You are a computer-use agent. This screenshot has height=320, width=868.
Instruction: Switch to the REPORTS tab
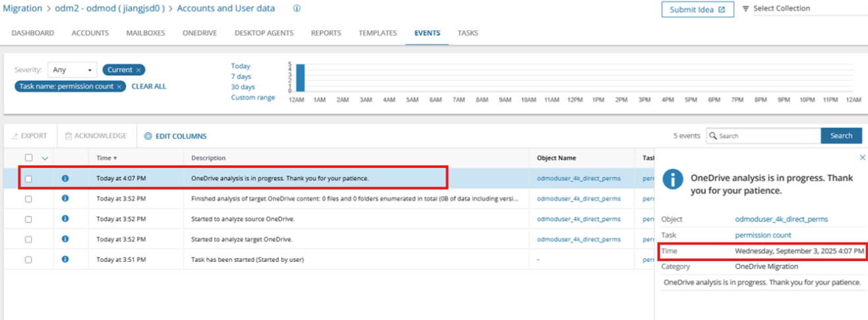click(326, 33)
